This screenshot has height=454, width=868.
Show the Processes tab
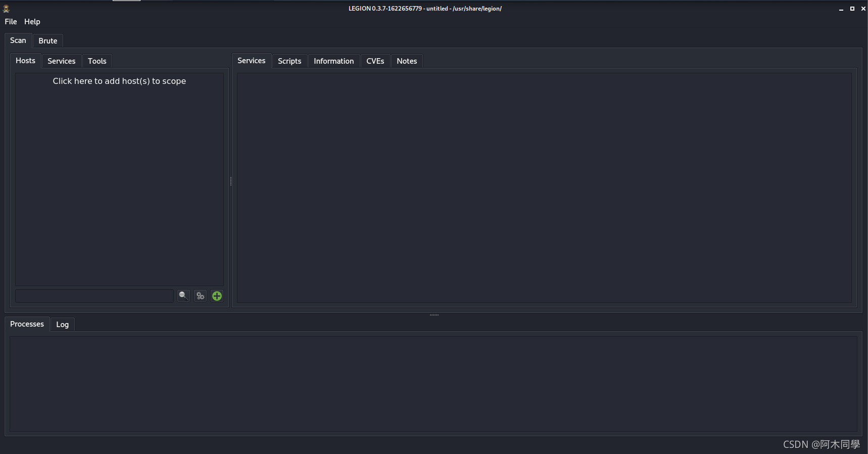[x=27, y=324]
